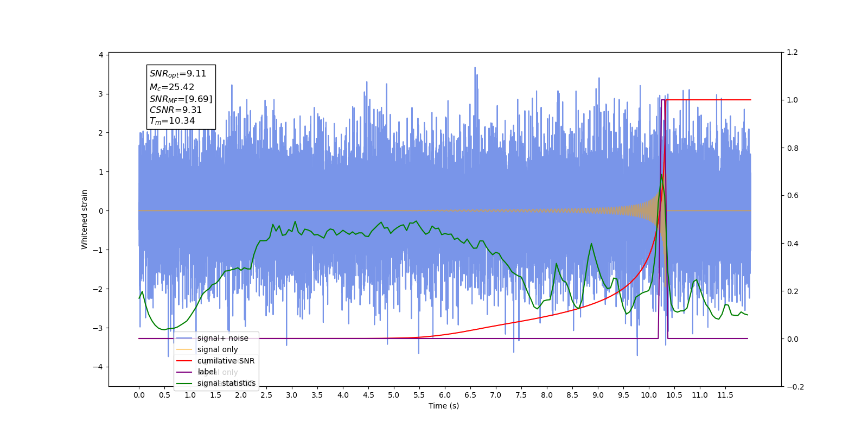
Task: Click the −4 tick on left strain axis
Action: (98, 367)
